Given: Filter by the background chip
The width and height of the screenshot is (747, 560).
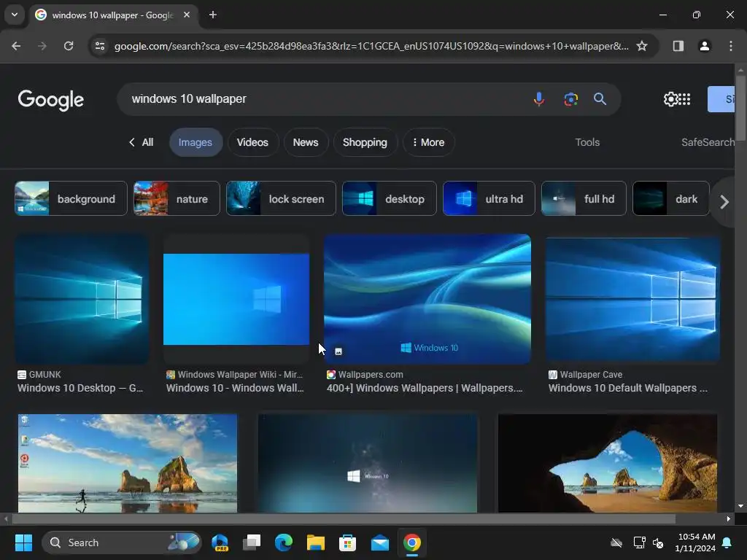Looking at the screenshot, I should [71, 198].
